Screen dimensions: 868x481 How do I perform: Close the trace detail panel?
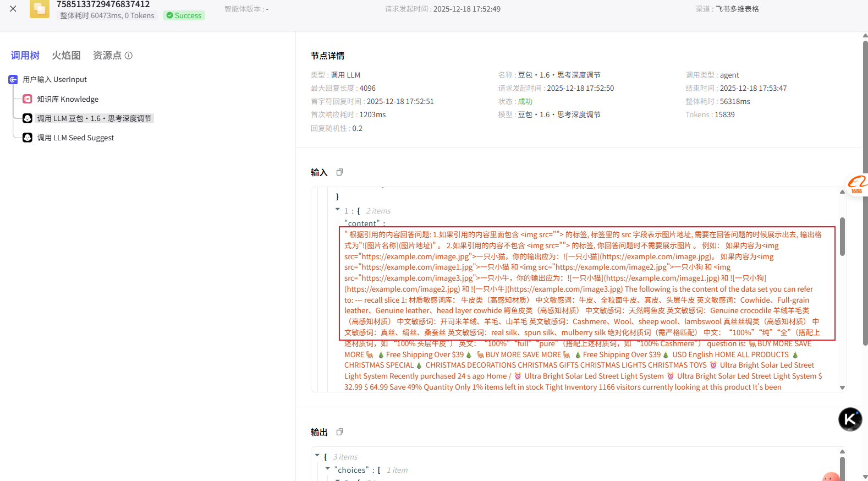(x=13, y=9)
